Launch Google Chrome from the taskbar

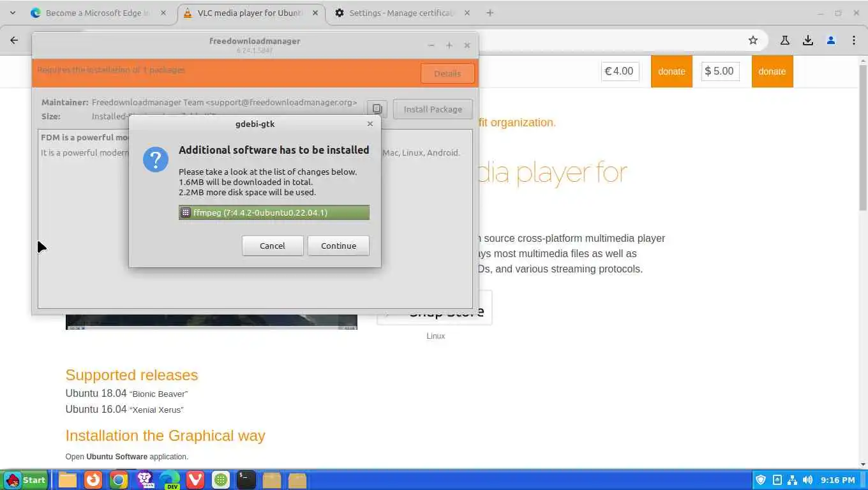coord(119,480)
